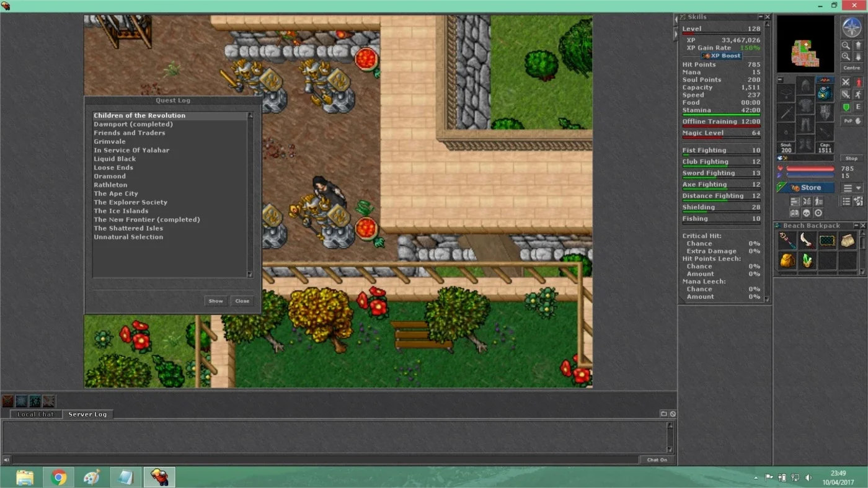Open the skills window bars icon
Image resolution: width=868 pixels, height=488 pixels.
pos(795,202)
